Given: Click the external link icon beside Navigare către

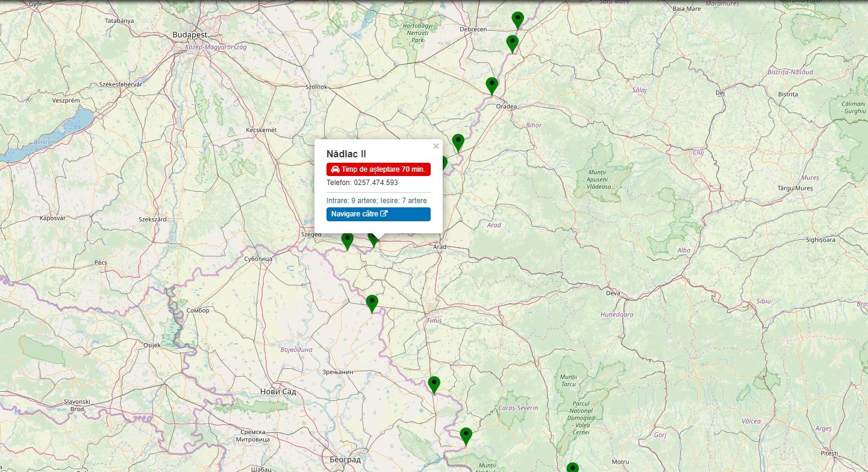Looking at the screenshot, I should click(384, 214).
